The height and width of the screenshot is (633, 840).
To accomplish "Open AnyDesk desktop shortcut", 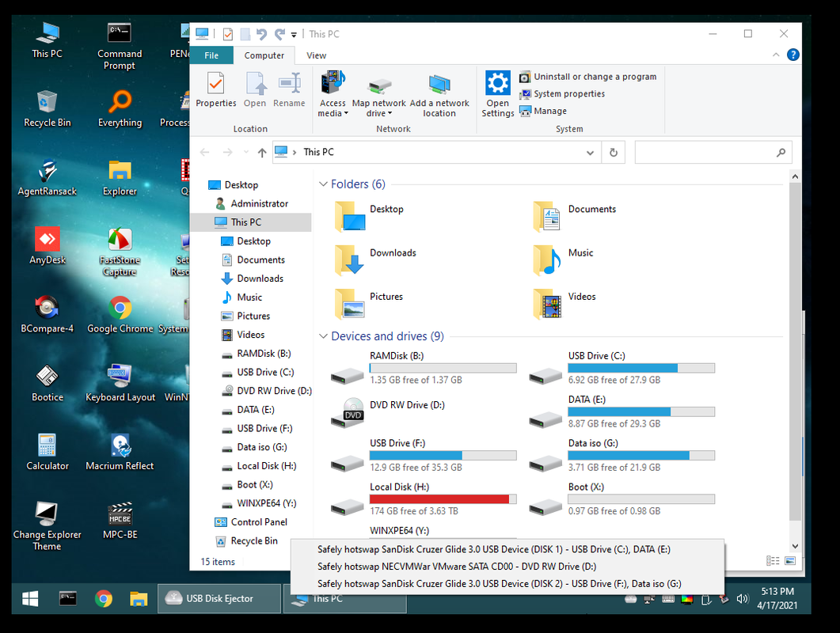I will [x=48, y=246].
